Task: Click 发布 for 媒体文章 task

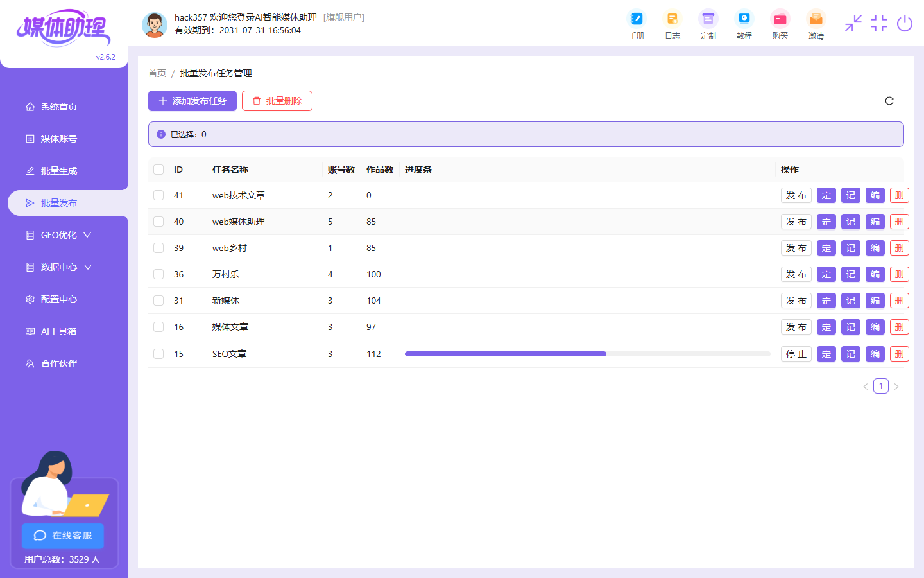Action: tap(796, 327)
